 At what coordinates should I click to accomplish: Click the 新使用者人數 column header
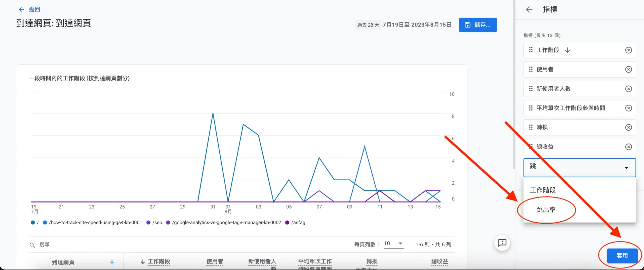point(262,264)
